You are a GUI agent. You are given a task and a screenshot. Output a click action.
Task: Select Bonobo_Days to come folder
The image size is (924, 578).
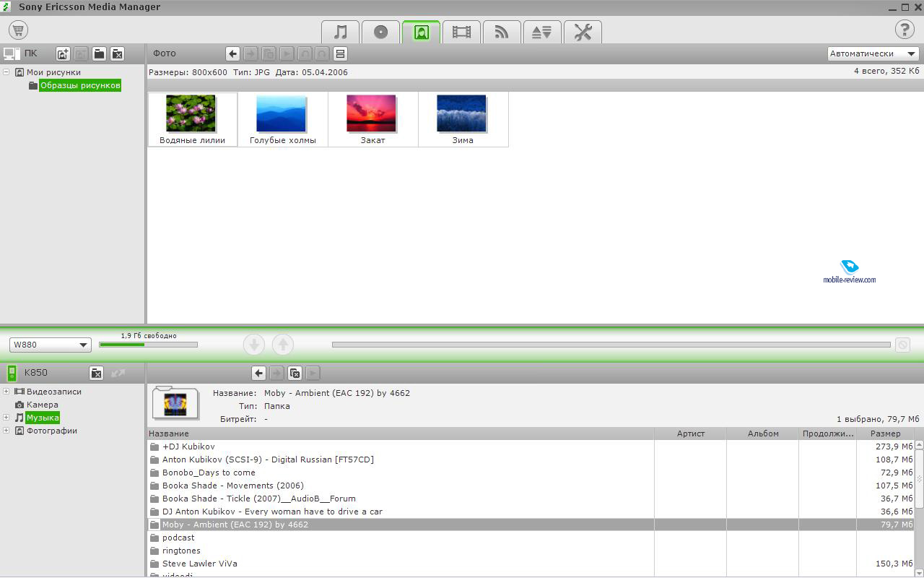pos(531,473)
